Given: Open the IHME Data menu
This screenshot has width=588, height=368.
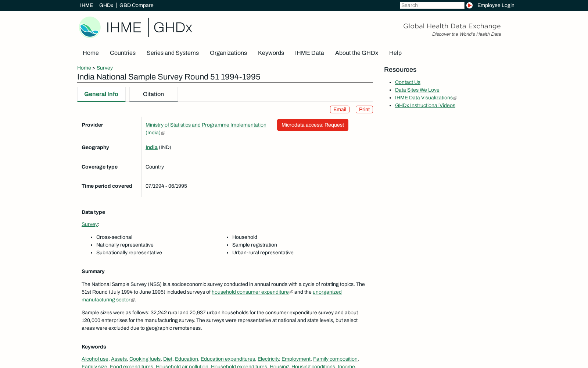Looking at the screenshot, I should click(x=309, y=53).
